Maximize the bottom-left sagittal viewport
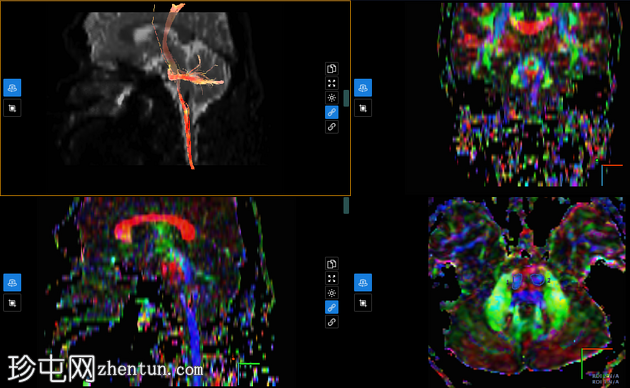The image size is (630, 388). click(x=331, y=278)
